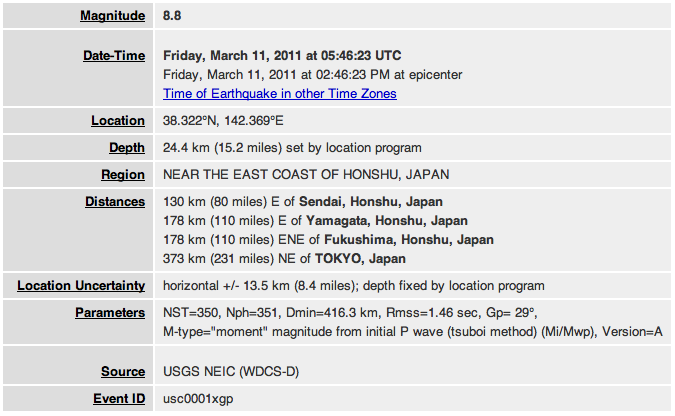Click the Region label link

tap(123, 174)
